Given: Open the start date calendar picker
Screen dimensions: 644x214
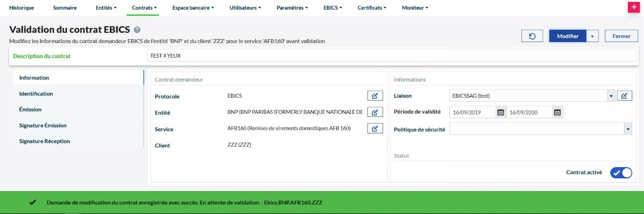Looking at the screenshot, I should click(500, 112).
